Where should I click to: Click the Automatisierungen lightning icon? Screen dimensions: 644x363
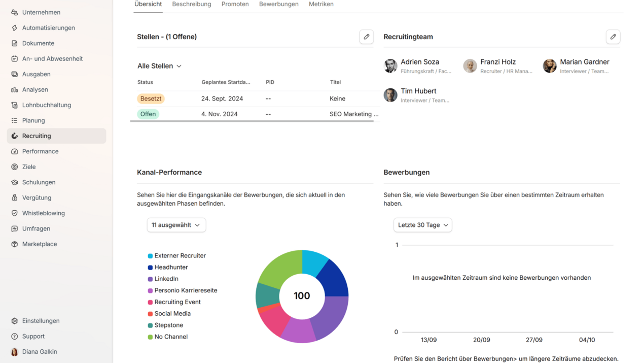click(14, 28)
